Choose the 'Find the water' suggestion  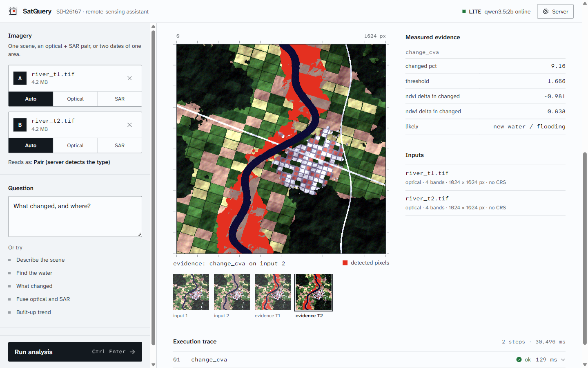[x=34, y=273]
